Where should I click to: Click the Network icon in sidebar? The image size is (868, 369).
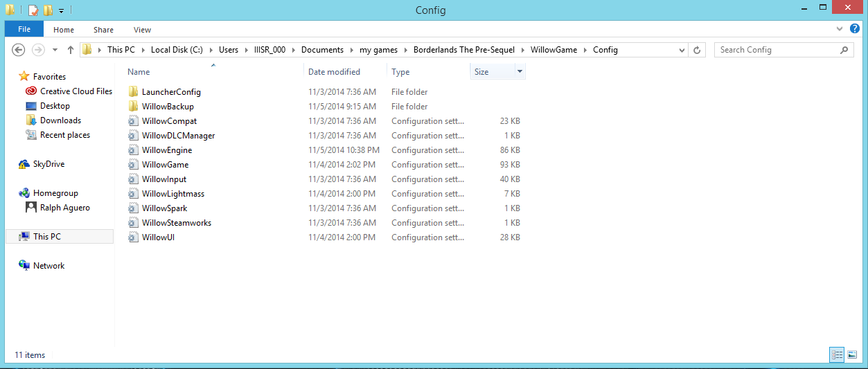point(24,266)
